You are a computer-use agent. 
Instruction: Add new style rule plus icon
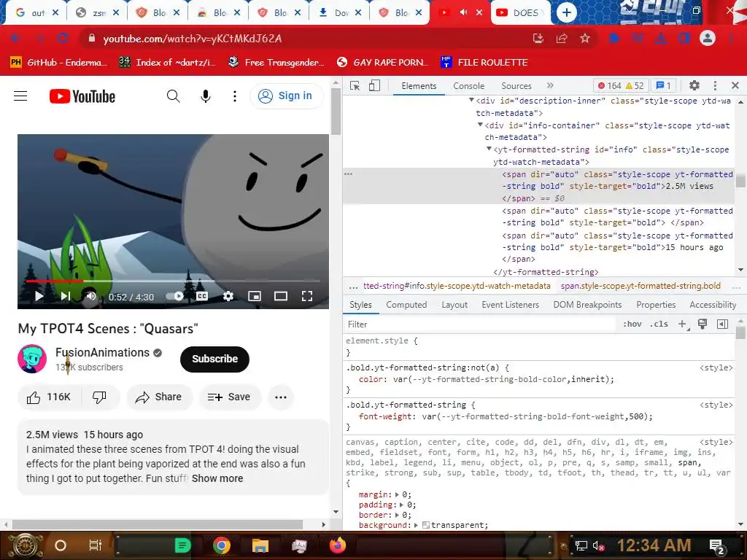(x=683, y=324)
